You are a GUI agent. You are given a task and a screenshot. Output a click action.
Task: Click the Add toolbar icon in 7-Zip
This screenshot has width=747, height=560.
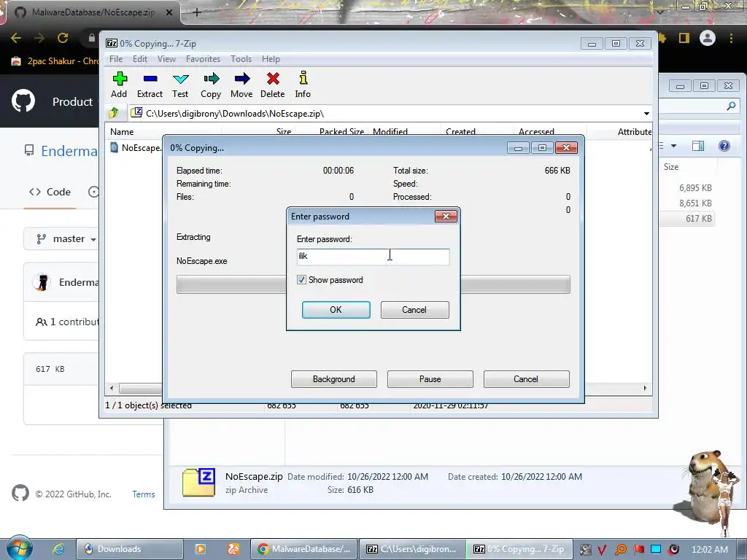point(119,79)
